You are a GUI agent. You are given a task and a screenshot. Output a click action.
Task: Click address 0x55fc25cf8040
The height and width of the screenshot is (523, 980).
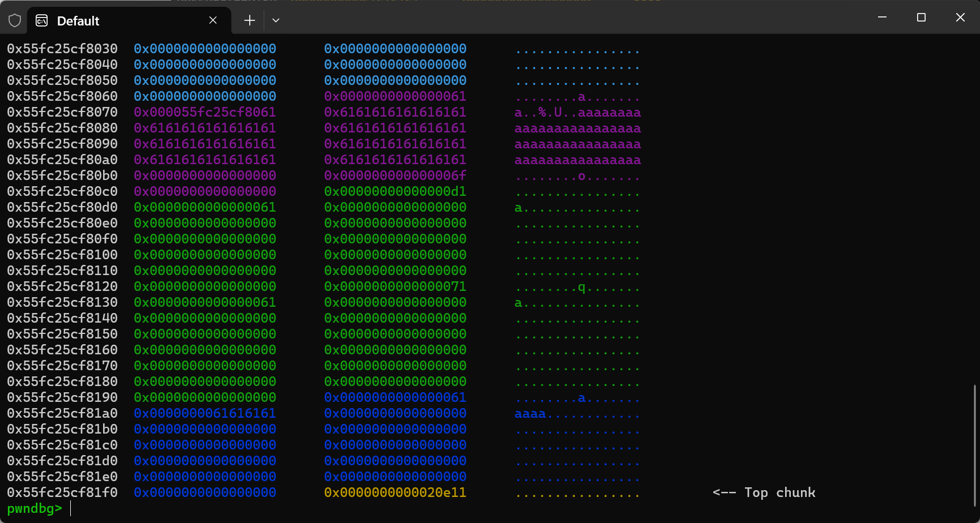62,65
